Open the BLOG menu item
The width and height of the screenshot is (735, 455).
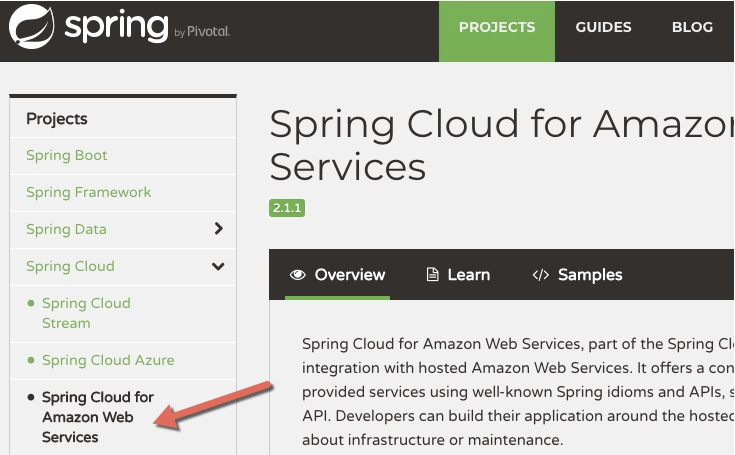tap(692, 28)
